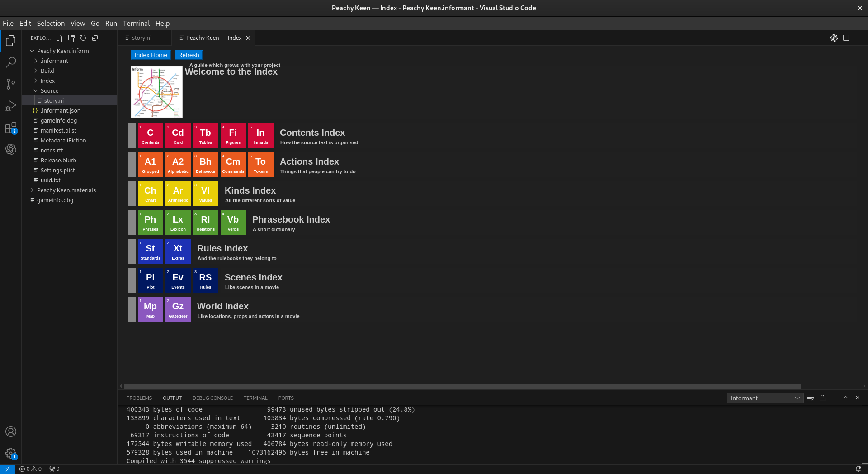Click Split Editor Right icon
The image size is (868, 474).
coord(846,38)
